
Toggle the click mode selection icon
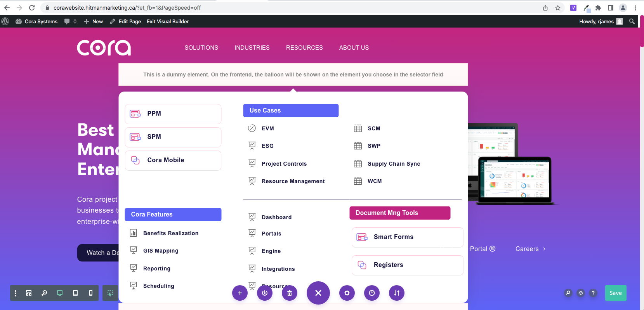coord(110,293)
